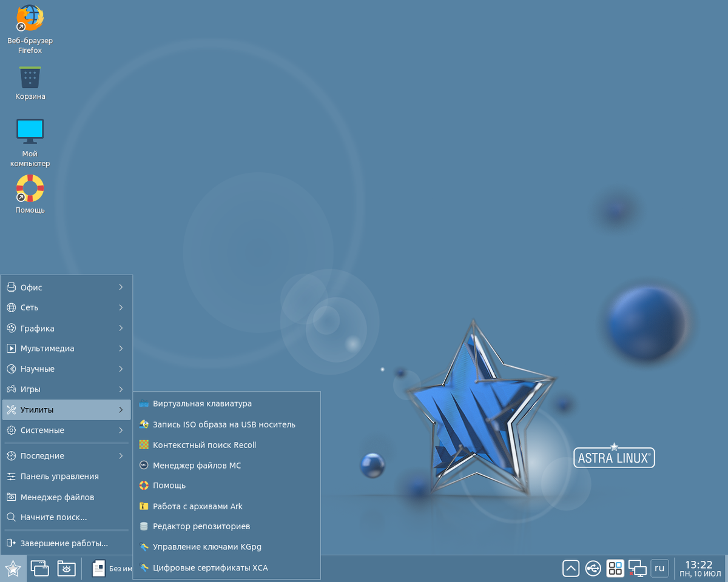Click the gear icon beside Системные
Image resolution: width=728 pixels, height=582 pixels.
(11, 430)
